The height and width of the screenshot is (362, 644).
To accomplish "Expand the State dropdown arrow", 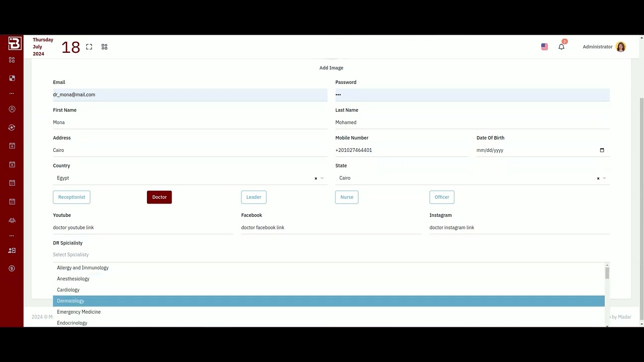I will tap(604, 178).
